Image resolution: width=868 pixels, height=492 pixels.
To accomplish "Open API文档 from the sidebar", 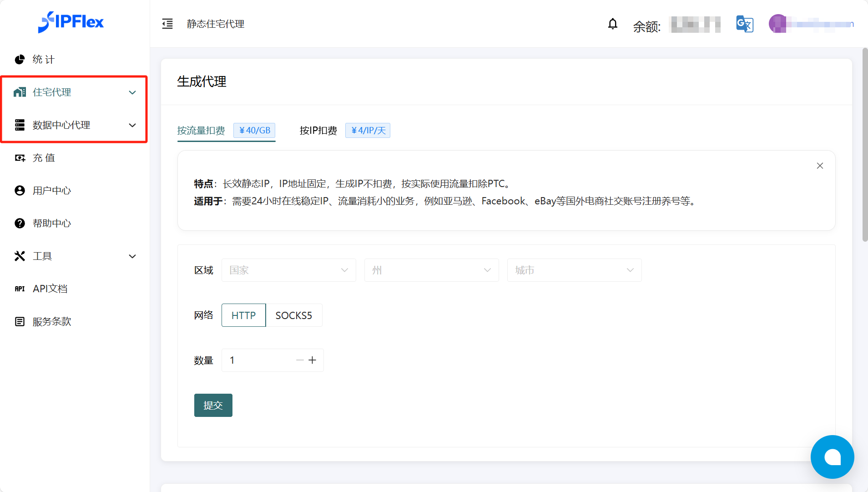I will point(50,289).
